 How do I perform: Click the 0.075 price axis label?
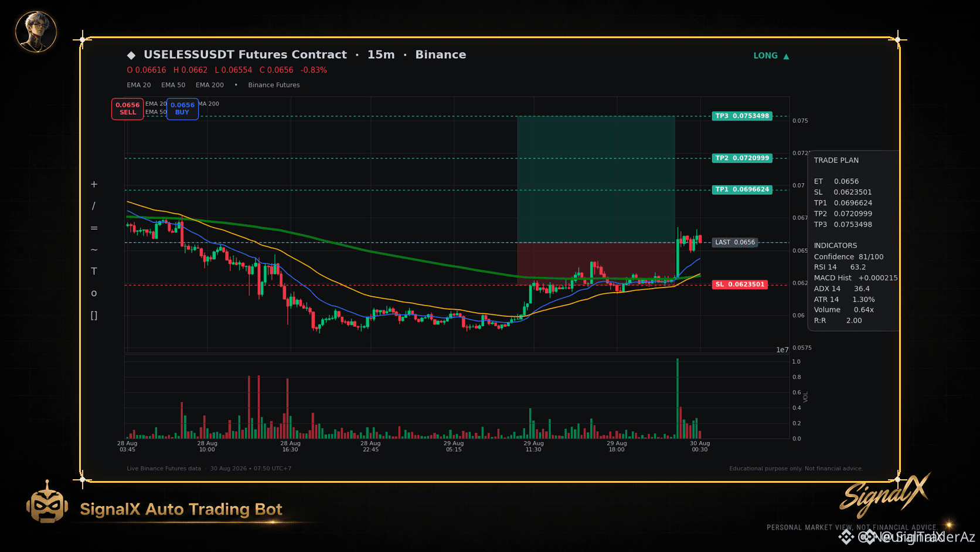pos(800,121)
